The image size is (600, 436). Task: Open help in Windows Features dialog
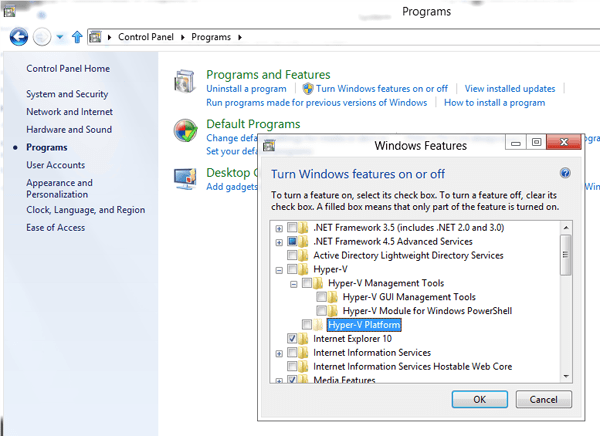[565, 173]
